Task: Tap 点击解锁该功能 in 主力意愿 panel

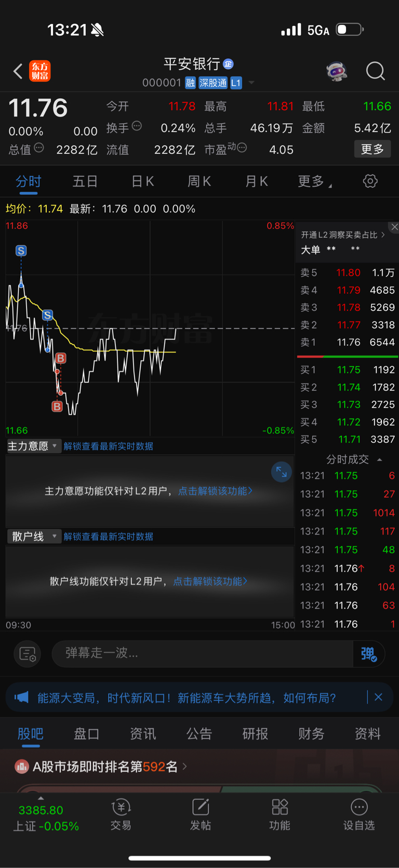Action: tap(215, 491)
